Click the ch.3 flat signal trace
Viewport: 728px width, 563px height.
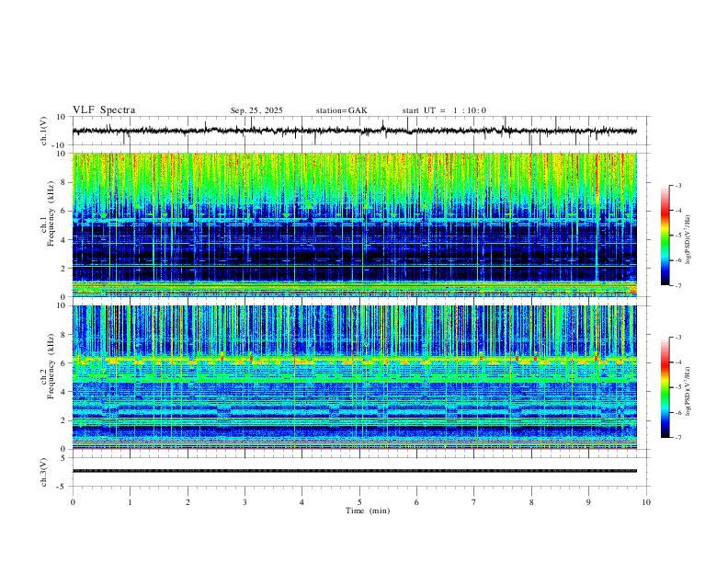coord(354,471)
